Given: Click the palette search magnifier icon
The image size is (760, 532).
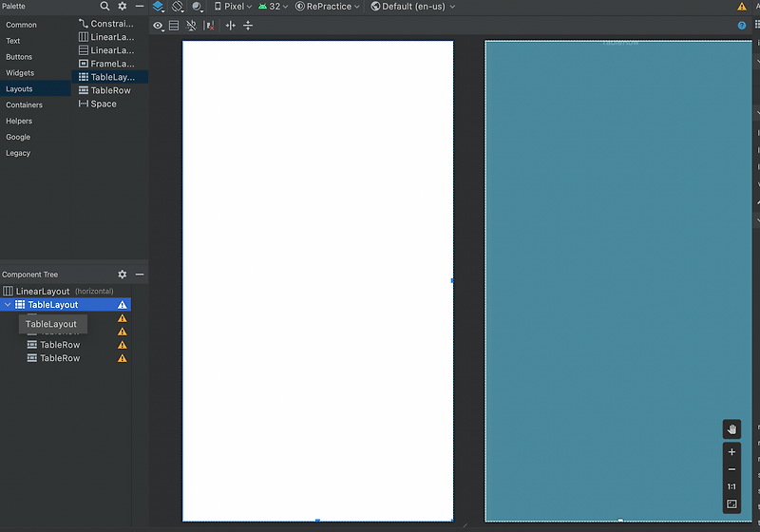Looking at the screenshot, I should 105,7.
